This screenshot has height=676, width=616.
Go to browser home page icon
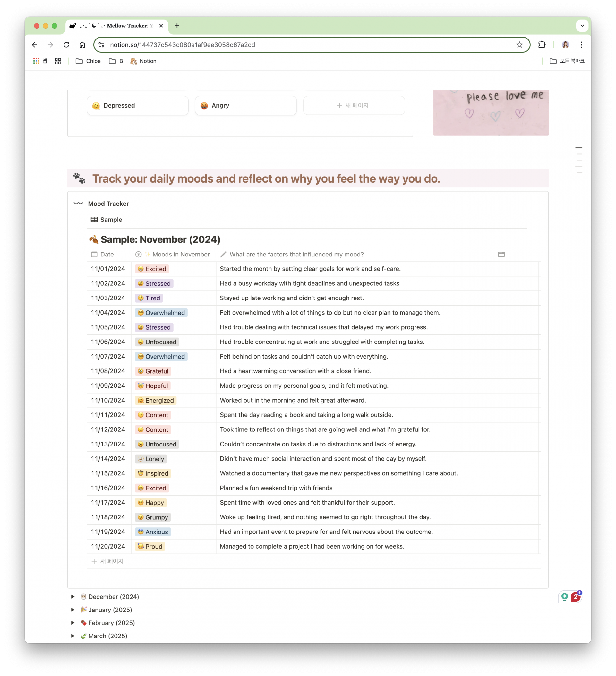tap(82, 45)
